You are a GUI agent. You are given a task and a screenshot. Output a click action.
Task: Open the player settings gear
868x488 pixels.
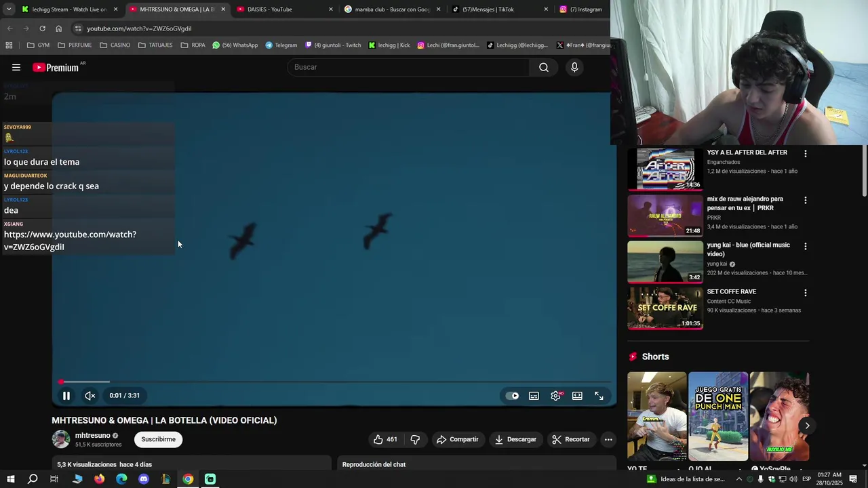tap(556, 396)
